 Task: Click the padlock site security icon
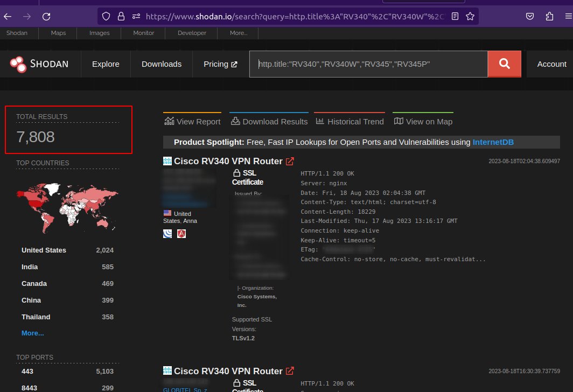(x=121, y=16)
